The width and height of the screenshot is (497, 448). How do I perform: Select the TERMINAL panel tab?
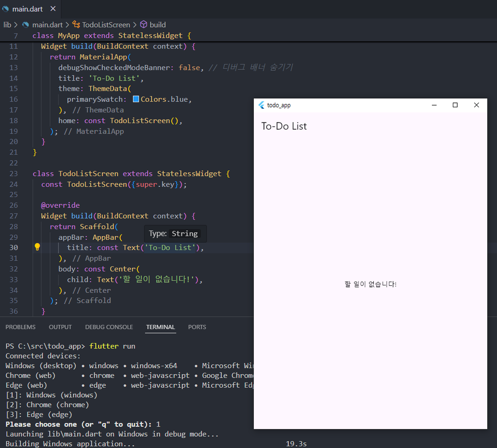click(x=160, y=327)
